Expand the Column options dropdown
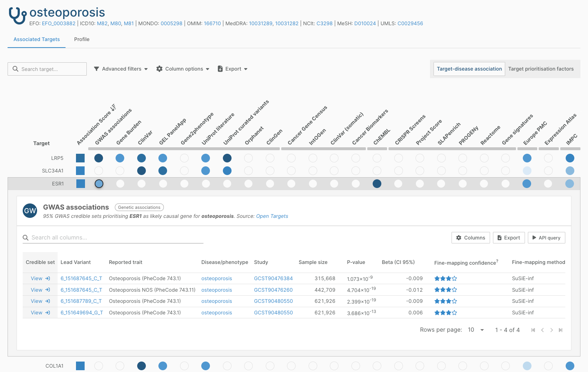This screenshot has height=372, width=588. point(183,69)
